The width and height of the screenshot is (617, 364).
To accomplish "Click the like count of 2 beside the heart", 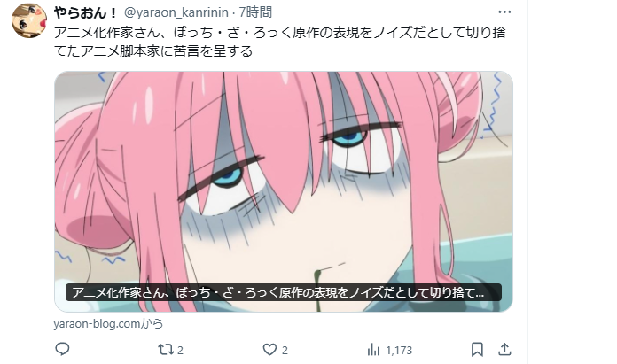I will 285,350.
